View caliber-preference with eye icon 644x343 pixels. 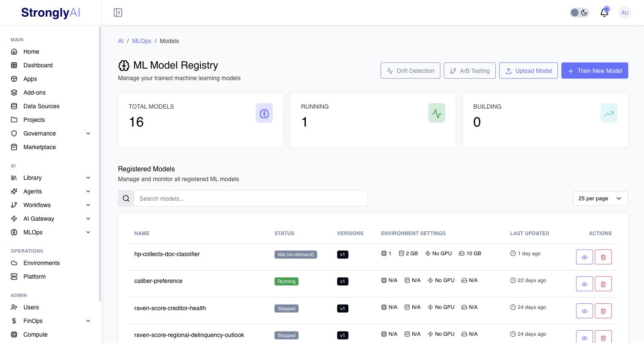pos(584,284)
